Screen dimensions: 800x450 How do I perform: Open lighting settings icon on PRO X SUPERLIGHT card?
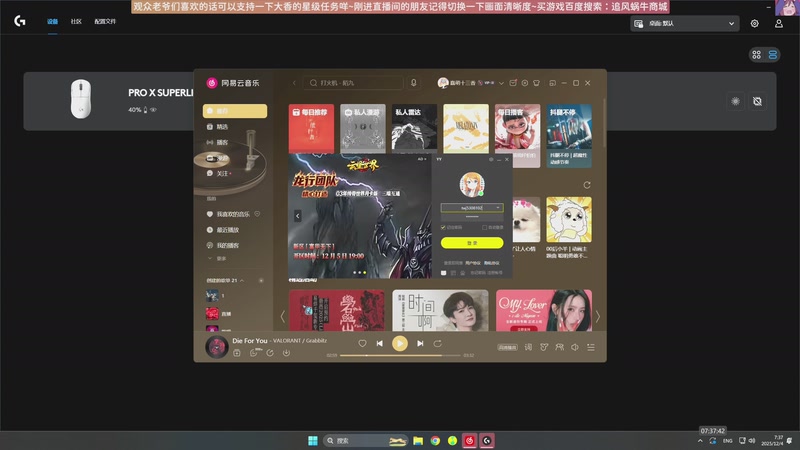point(735,102)
